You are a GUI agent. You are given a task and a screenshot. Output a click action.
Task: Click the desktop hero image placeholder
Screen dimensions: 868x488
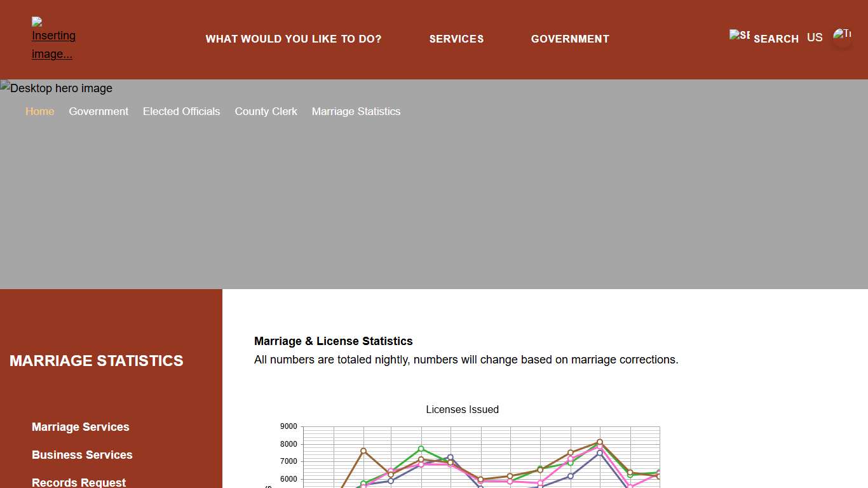point(57,88)
